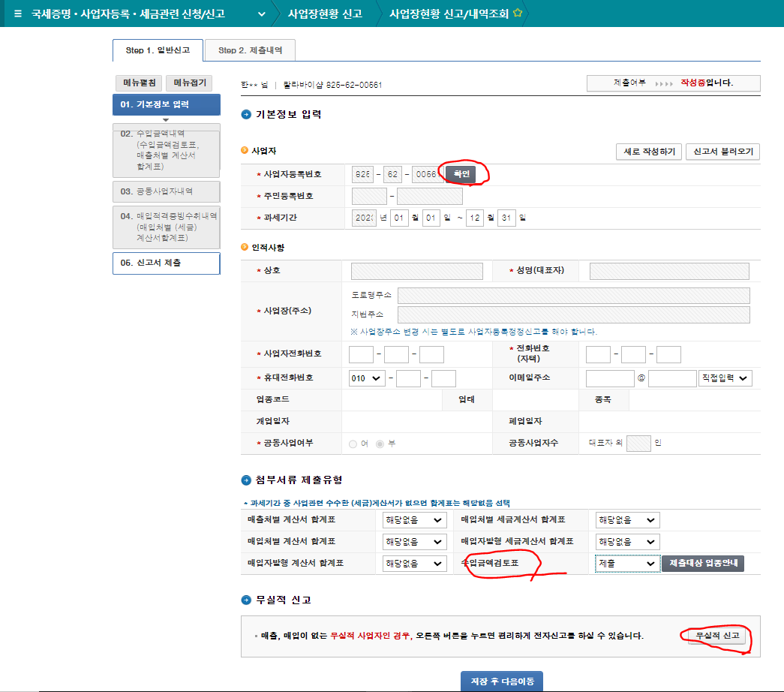Open the 직접입력 email domain dropdown
Image resolution: width=784 pixels, height=692 pixels.
pyautogui.click(x=725, y=378)
